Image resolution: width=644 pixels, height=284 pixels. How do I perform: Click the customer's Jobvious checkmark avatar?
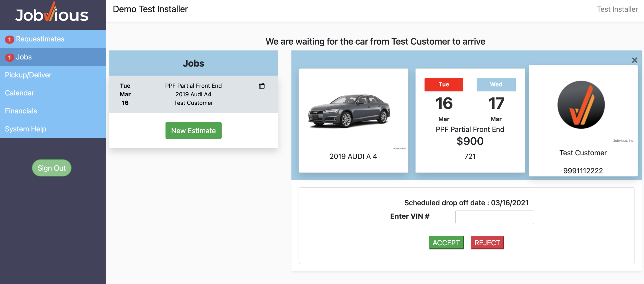tap(581, 105)
